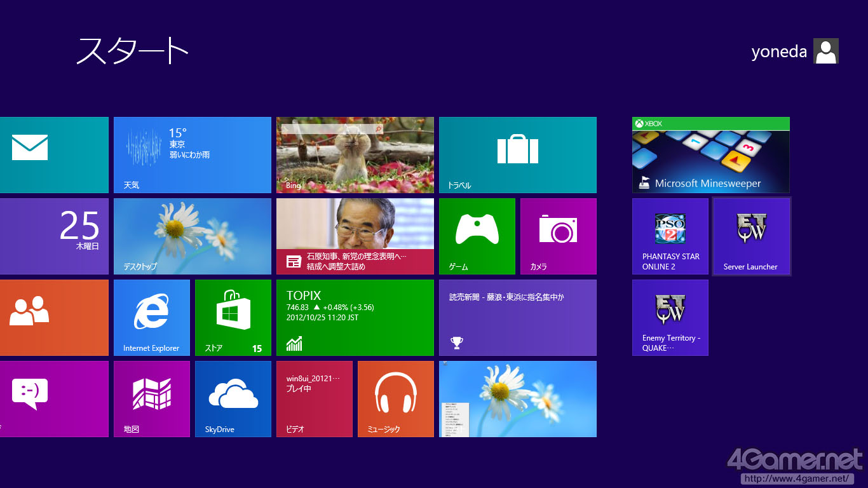Launch the Server Launcher tile
868x488 pixels.
(752, 236)
